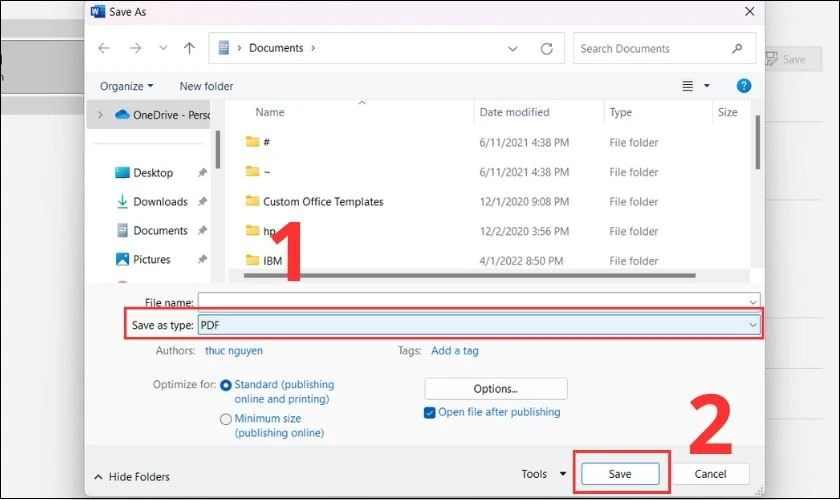Click File folder type for hp row
The width and height of the screenshot is (840, 500).
[634, 231]
